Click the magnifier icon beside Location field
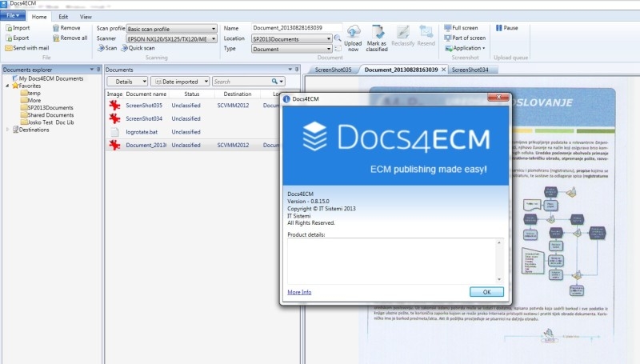640x364 pixels. [x=338, y=38]
